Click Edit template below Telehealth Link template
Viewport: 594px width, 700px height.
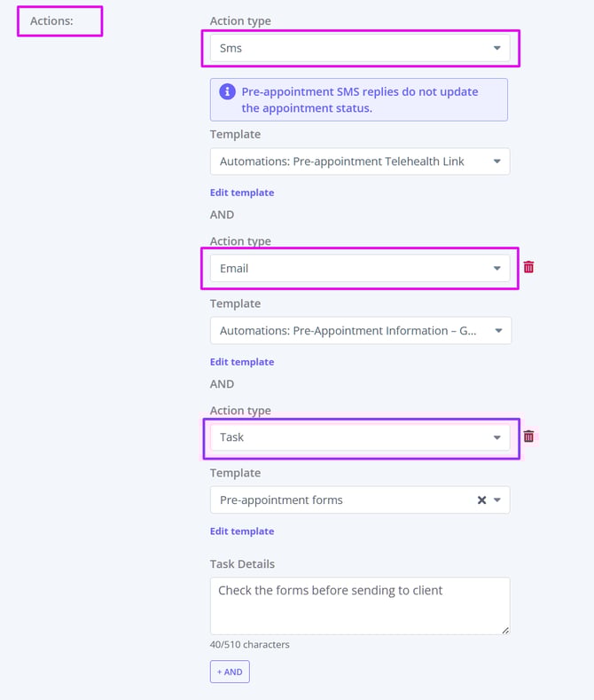click(242, 193)
